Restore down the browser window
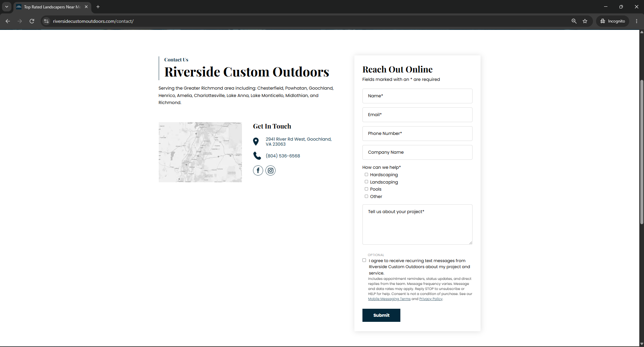644x347 pixels. 621,7
